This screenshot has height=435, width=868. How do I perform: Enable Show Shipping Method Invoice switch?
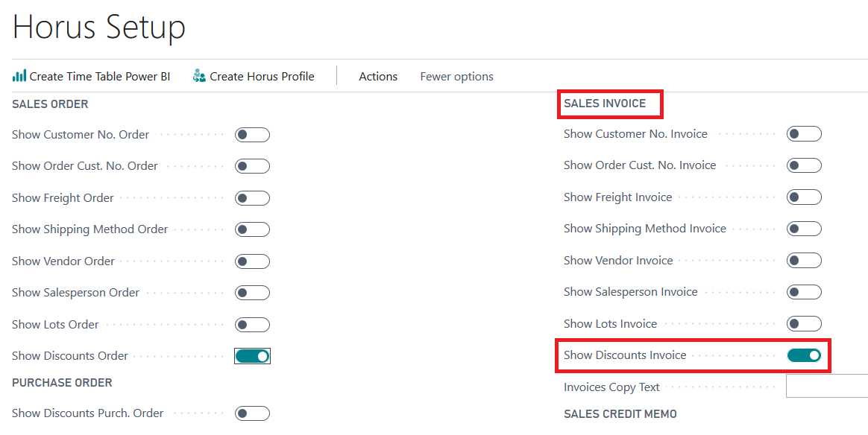point(805,229)
